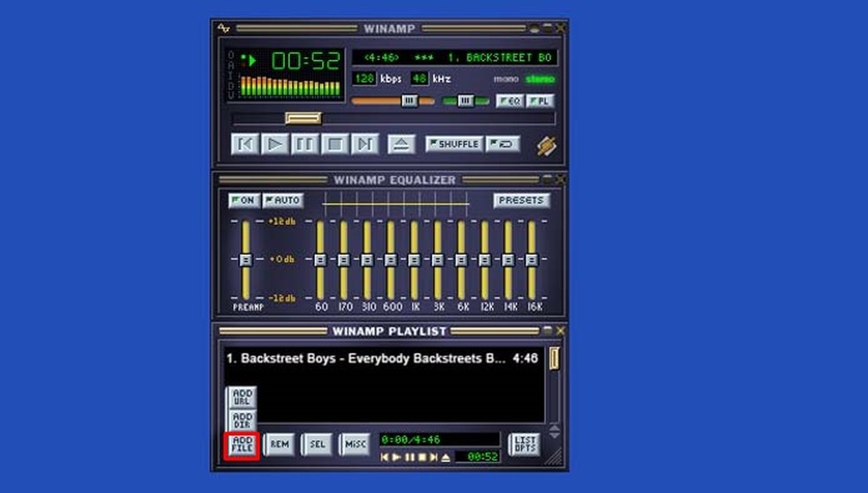
Task: Click the Previous track button in main window
Action: [x=244, y=144]
